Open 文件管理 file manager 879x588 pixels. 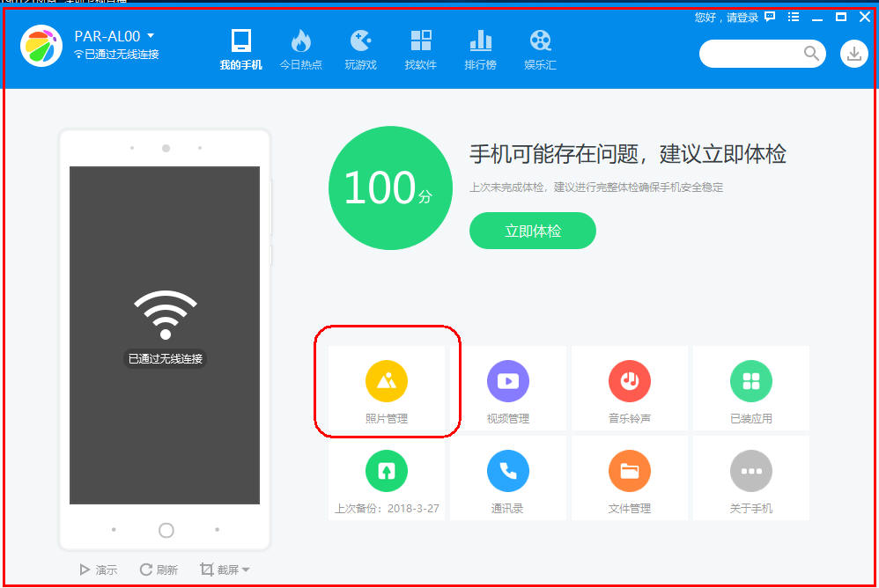click(630, 478)
